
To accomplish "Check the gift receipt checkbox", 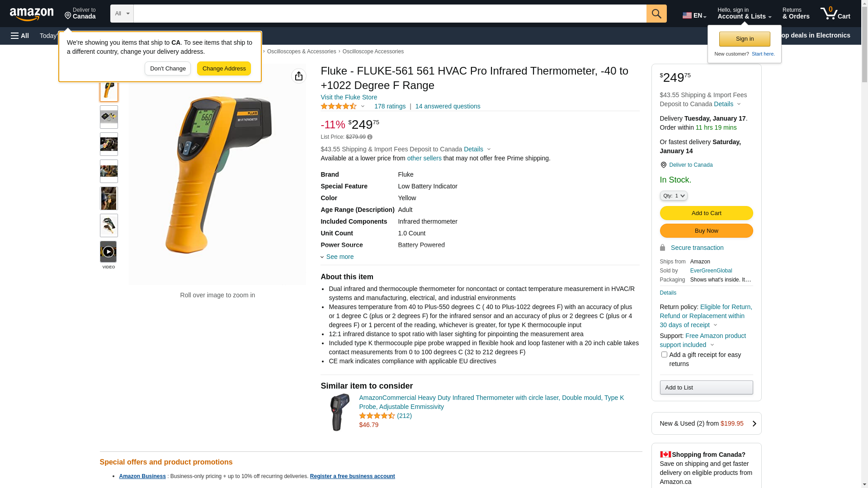I will pos(664,355).
